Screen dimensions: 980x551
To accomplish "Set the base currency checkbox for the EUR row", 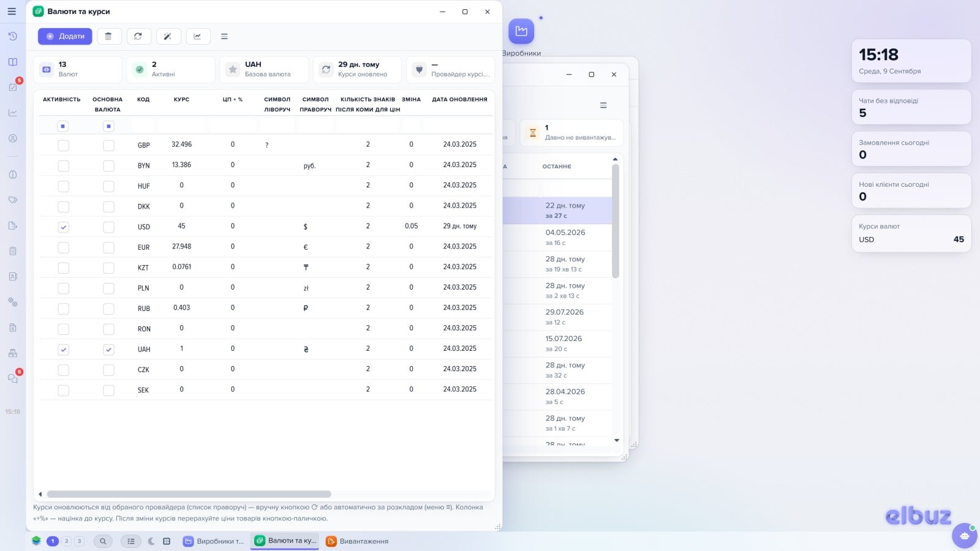I will coord(108,247).
